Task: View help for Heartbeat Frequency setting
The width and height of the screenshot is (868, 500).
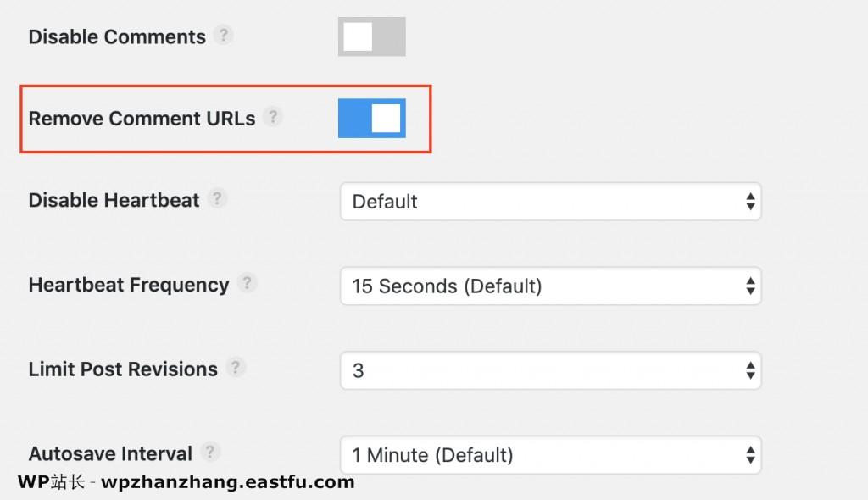Action: 247,283
